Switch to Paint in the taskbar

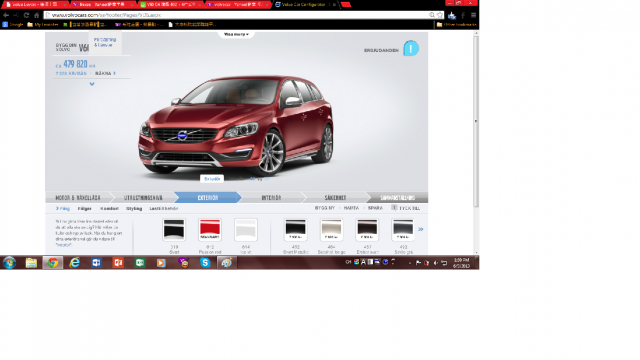[x=227, y=262]
